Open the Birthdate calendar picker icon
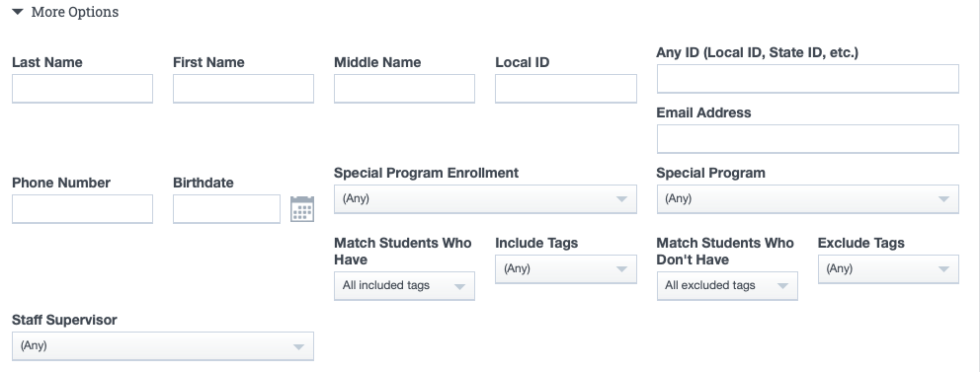Viewport: 980px width, 372px height. click(302, 209)
